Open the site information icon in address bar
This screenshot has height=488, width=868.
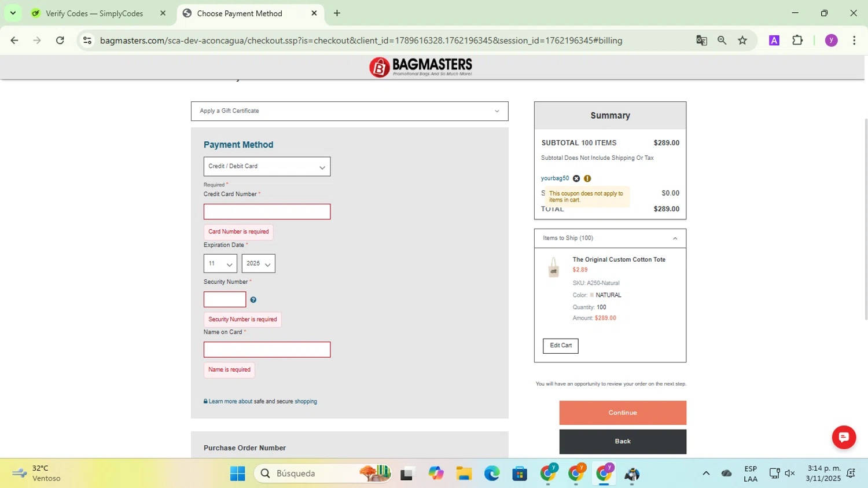click(x=87, y=41)
